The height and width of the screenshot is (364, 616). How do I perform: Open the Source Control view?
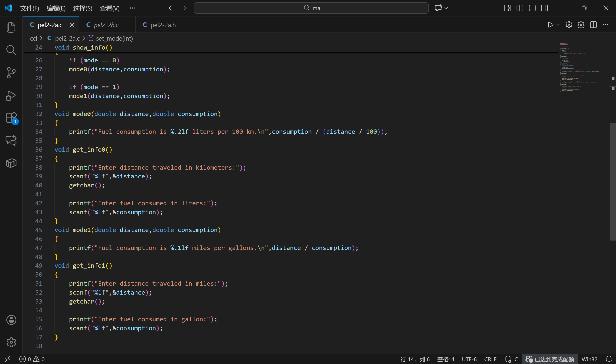tap(11, 73)
